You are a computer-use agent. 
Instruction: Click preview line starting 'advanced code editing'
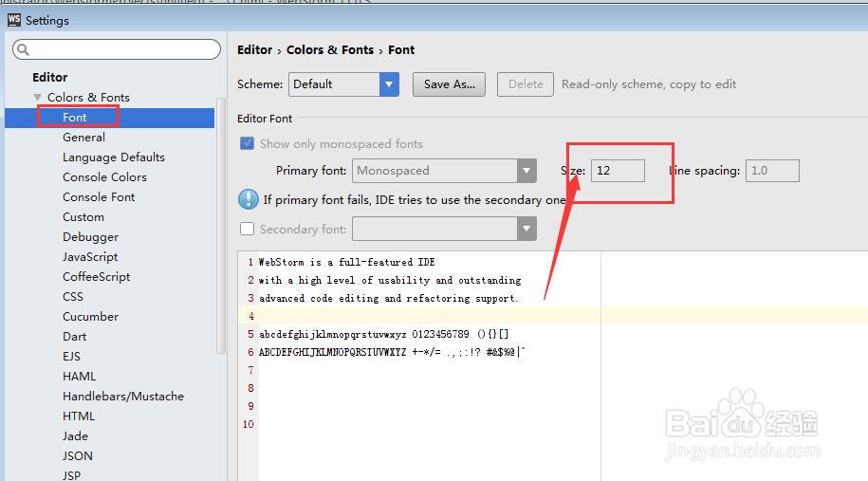pyautogui.click(x=389, y=298)
